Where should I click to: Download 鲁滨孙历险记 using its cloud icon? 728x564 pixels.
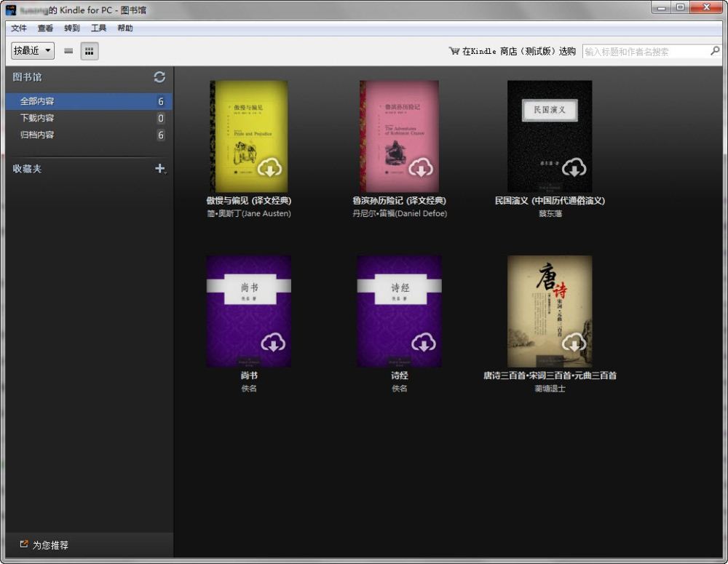(x=421, y=168)
